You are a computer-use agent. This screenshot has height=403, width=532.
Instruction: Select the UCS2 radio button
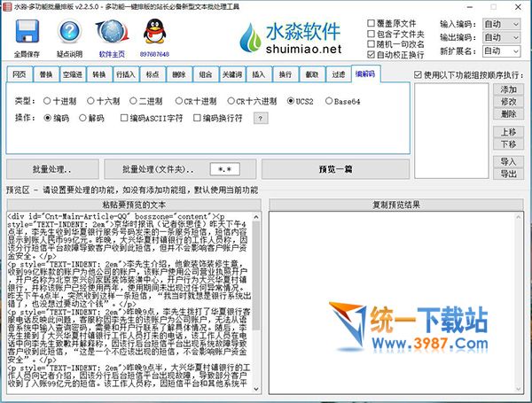(291, 101)
